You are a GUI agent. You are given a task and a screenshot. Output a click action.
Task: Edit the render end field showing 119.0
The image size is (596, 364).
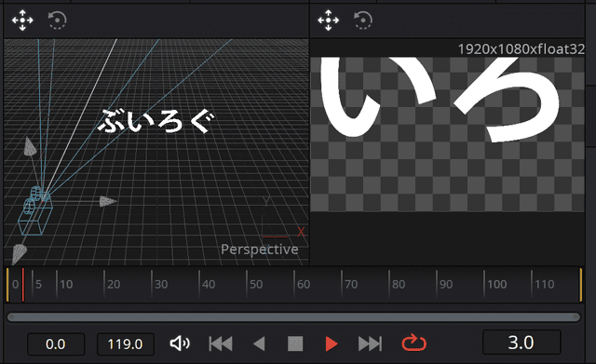coord(126,344)
